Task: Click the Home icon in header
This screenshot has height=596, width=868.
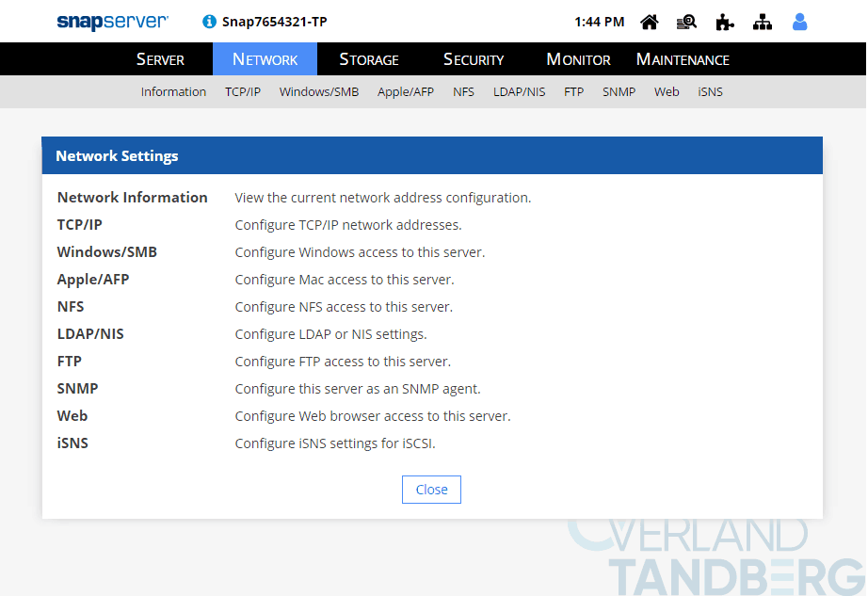Action: [650, 22]
